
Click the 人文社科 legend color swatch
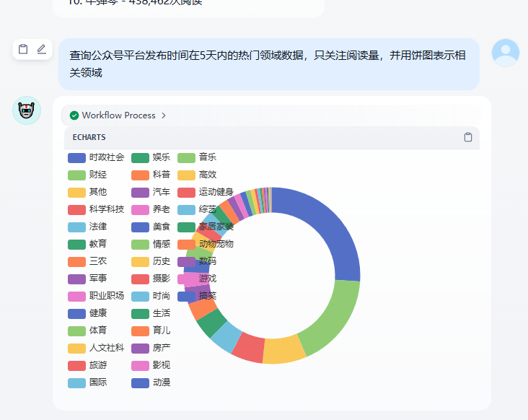click(76, 348)
